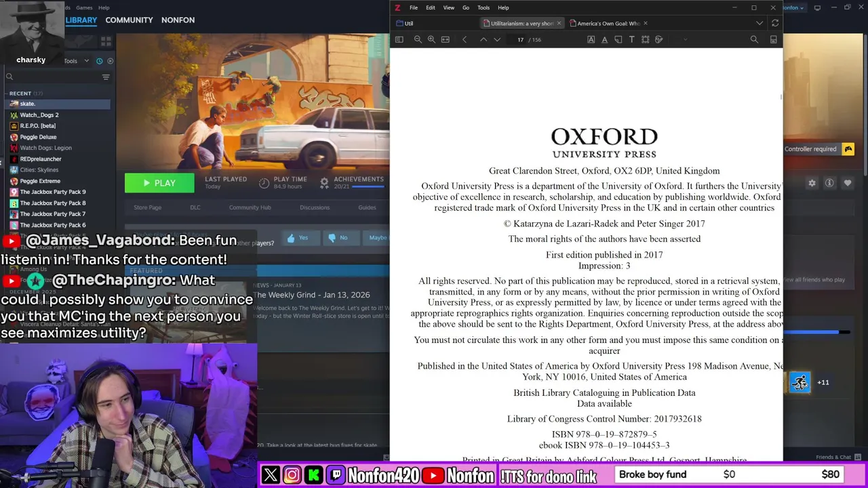The width and height of the screenshot is (868, 488).
Task: Open skate. DLC link
Action: click(195, 207)
